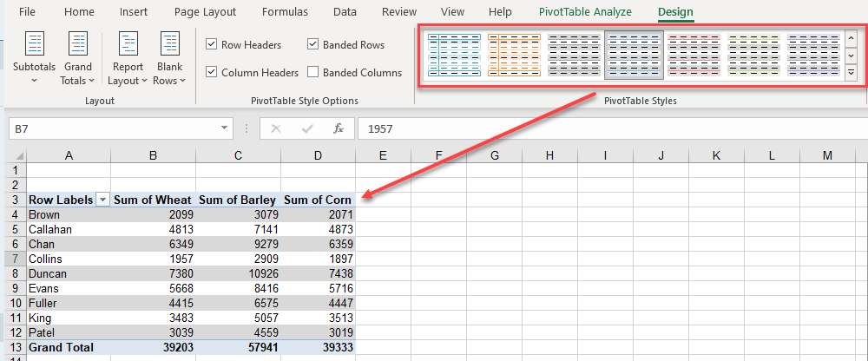868x361 pixels.
Task: Switch to the PivotTable Analyze tab
Action: coord(585,12)
